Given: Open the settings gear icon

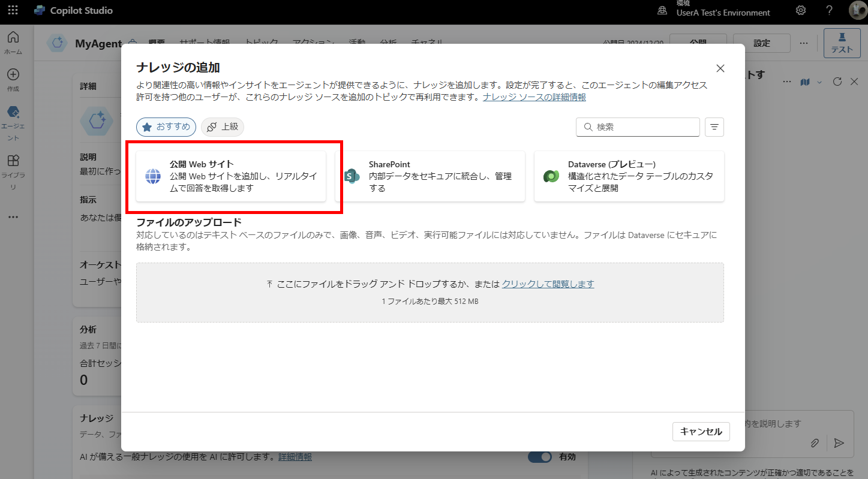Looking at the screenshot, I should tap(801, 11).
